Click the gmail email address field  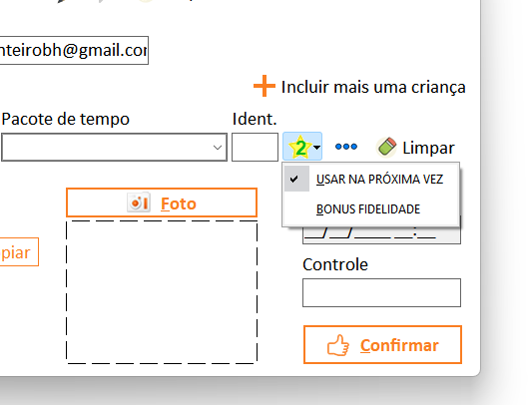(74, 50)
